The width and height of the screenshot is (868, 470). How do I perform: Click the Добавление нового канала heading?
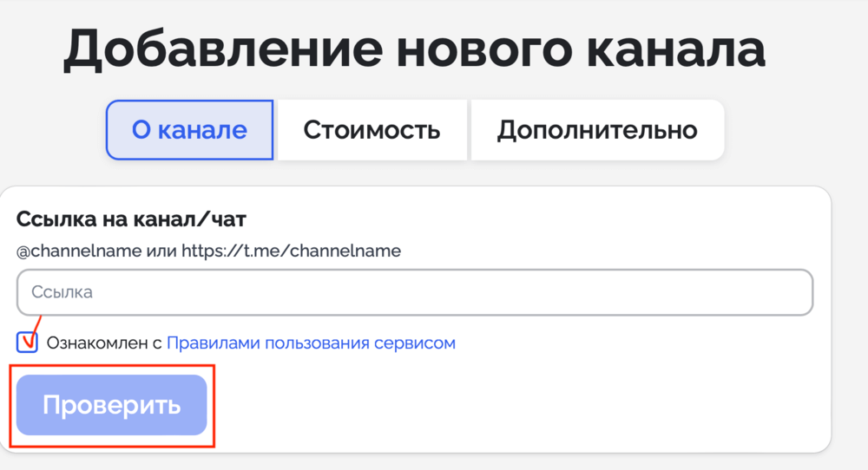tap(415, 49)
